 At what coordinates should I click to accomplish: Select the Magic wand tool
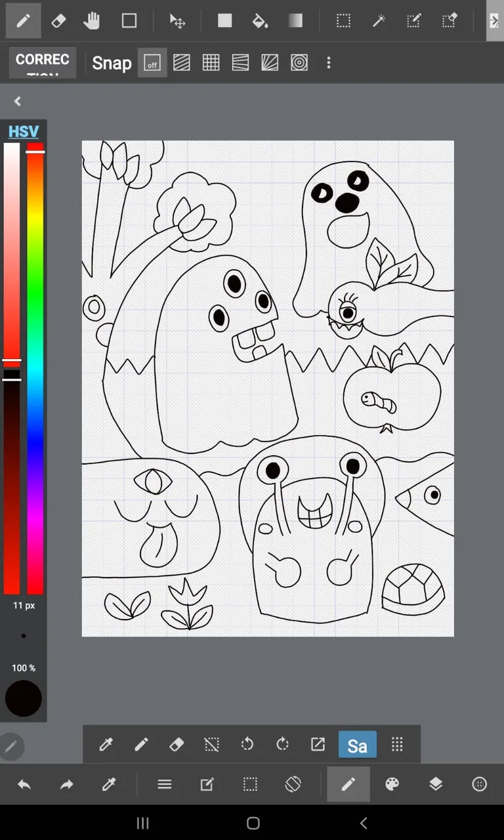(379, 21)
